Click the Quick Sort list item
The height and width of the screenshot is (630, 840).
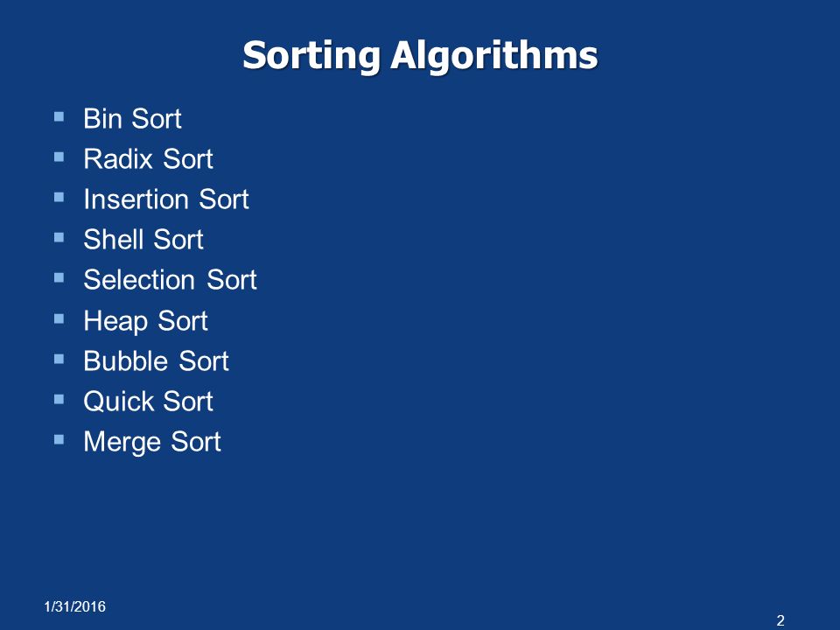(x=149, y=402)
